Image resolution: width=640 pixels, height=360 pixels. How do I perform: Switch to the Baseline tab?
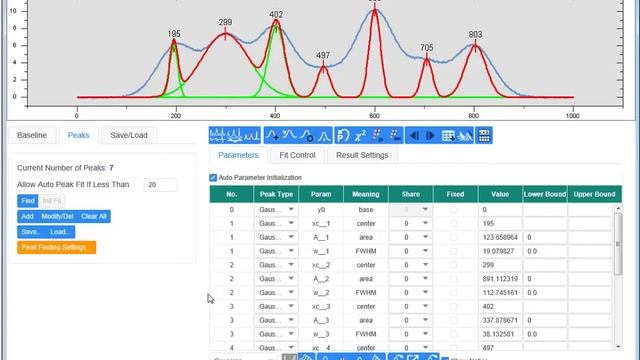point(32,136)
